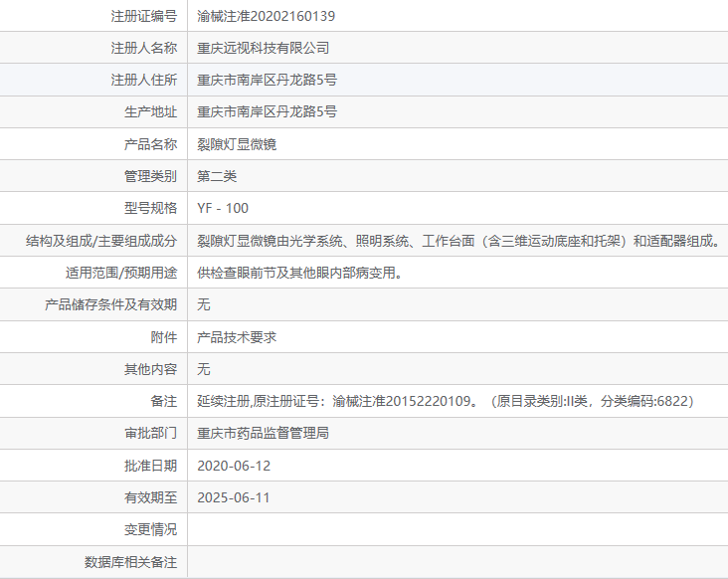
Task: Select approval date 2020-06-12
Action: (x=234, y=466)
